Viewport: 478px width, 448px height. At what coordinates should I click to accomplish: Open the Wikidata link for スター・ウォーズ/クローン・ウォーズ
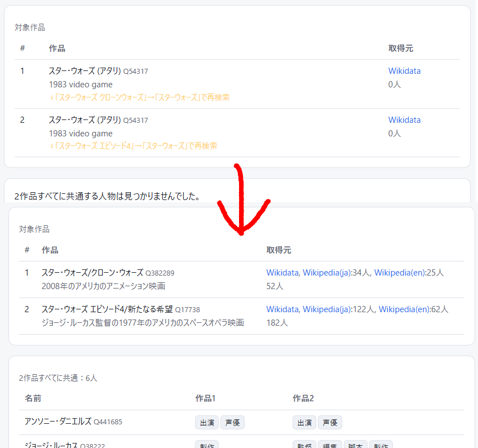[x=282, y=273]
